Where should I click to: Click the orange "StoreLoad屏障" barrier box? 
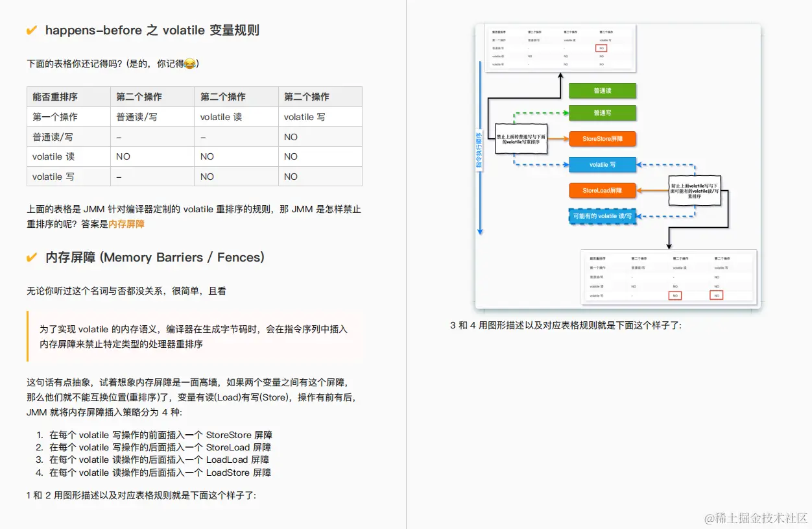click(602, 190)
